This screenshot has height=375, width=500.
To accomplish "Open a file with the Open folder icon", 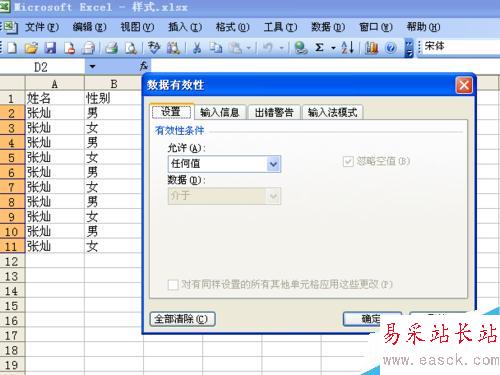I will pos(31,48).
